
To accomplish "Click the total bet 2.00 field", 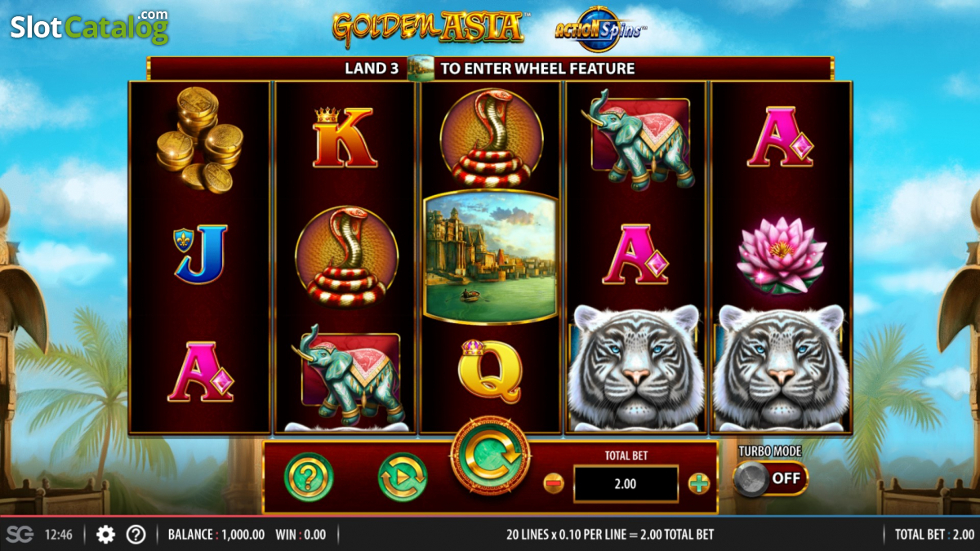I will pos(626,483).
